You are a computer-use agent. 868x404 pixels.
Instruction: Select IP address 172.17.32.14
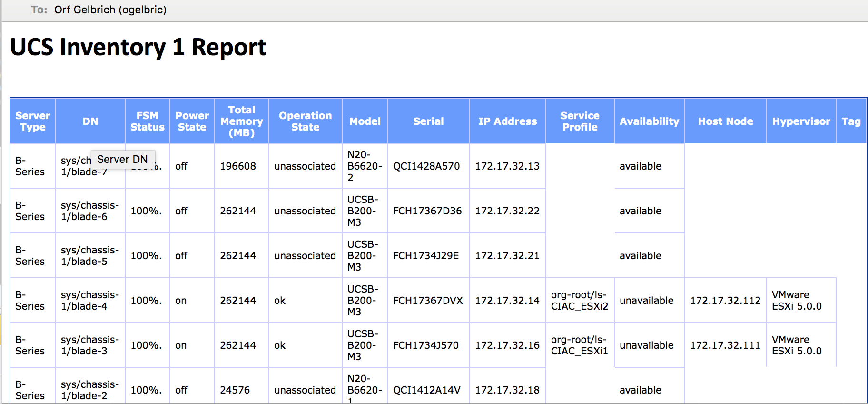tap(507, 300)
